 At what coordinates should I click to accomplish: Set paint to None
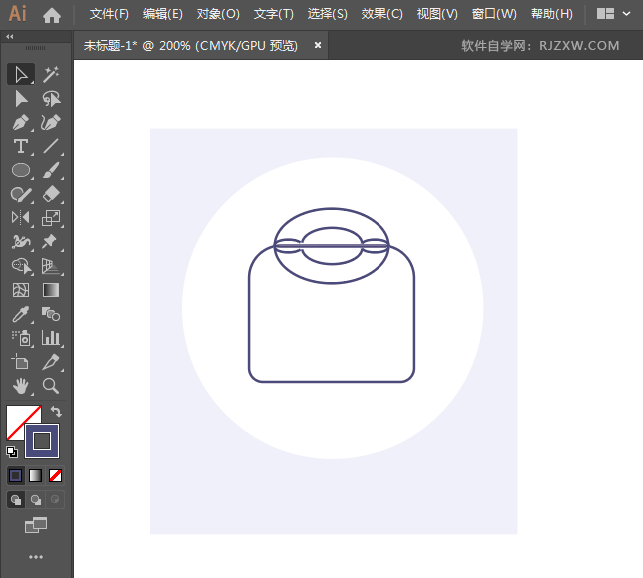point(56,475)
